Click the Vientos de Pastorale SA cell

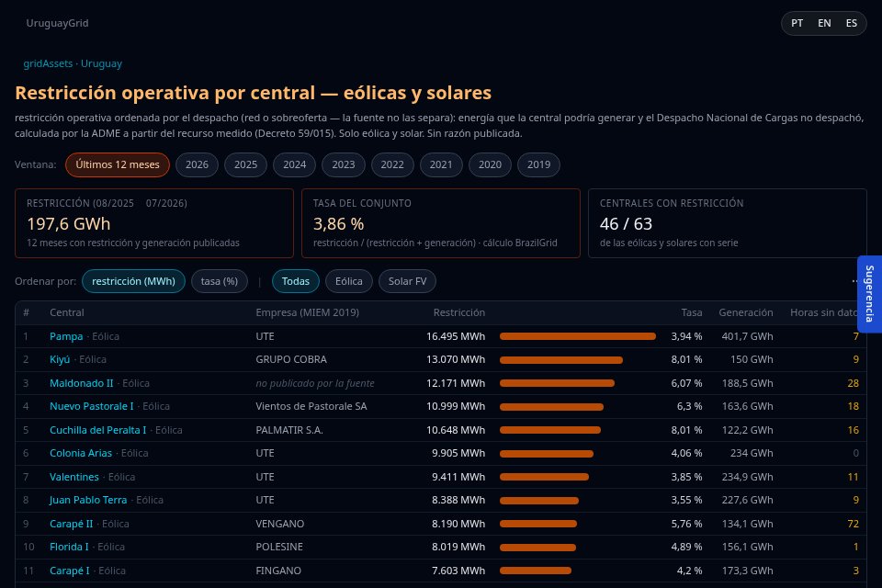[311, 406]
